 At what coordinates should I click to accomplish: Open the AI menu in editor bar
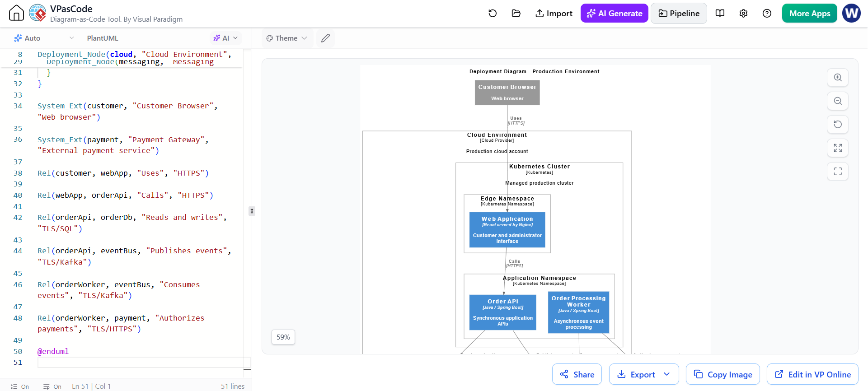pos(225,38)
